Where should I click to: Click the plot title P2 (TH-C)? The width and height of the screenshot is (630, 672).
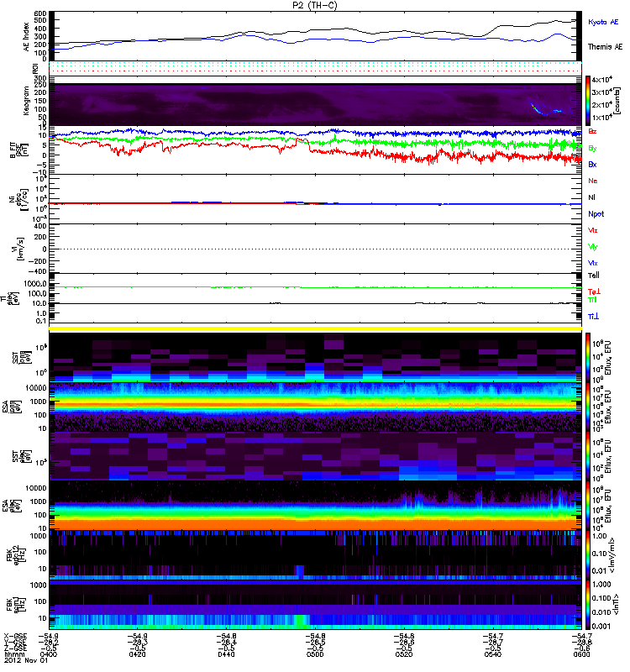pyautogui.click(x=315, y=5)
